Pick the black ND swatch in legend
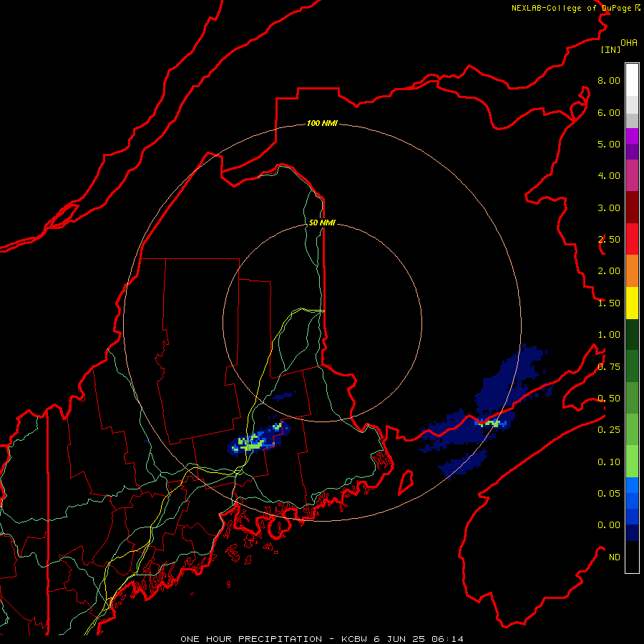Screen dimensions: 644x644 tap(632, 557)
